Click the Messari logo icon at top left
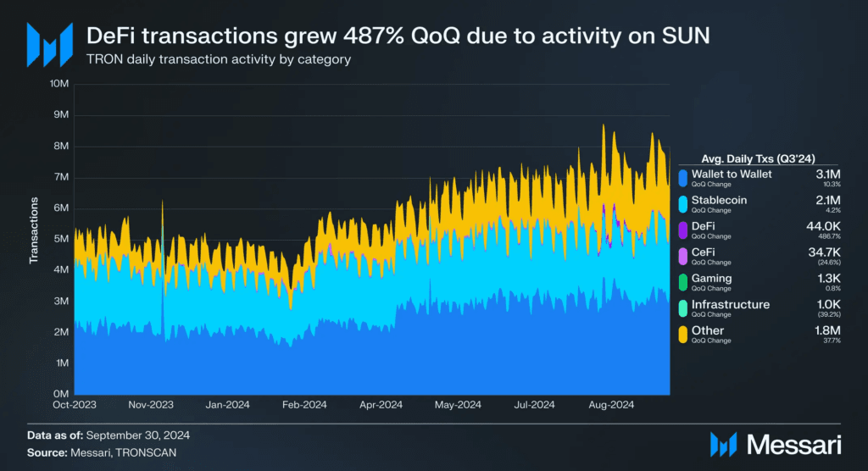The height and width of the screenshot is (471, 868). (50, 45)
